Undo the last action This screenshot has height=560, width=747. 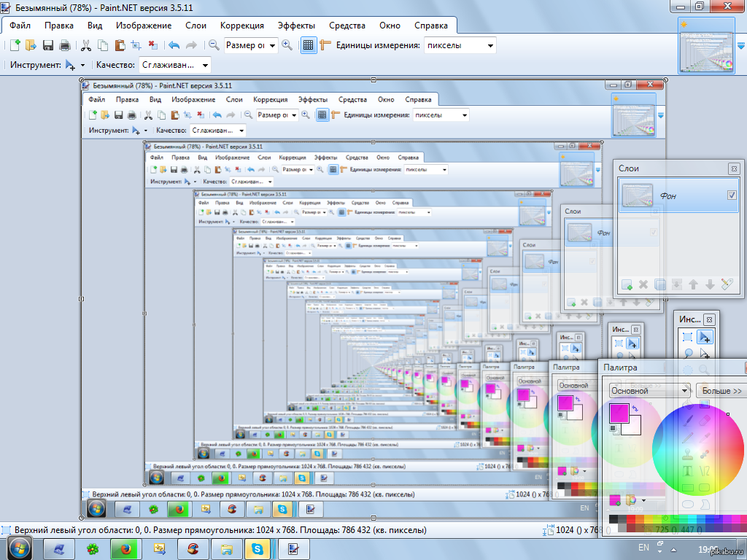pyautogui.click(x=174, y=45)
